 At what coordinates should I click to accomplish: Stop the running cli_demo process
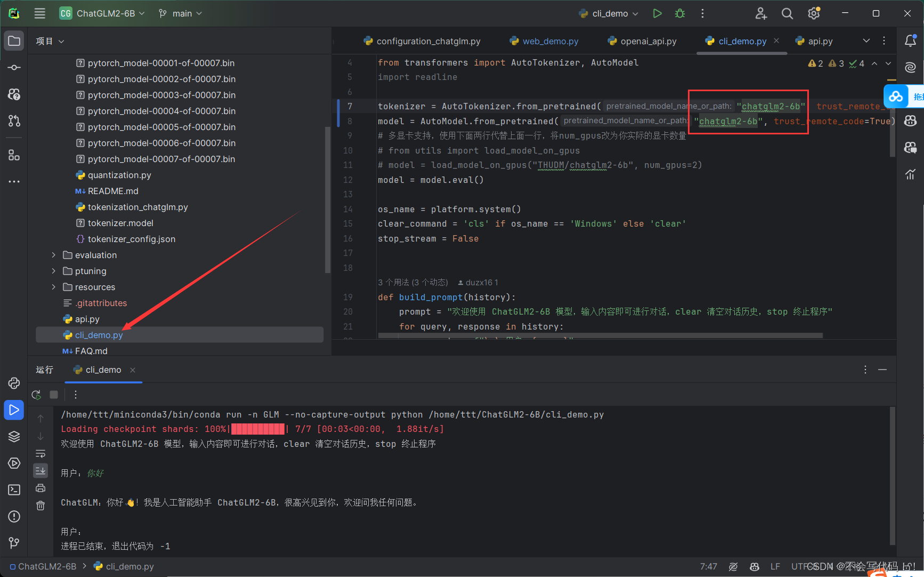[54, 395]
